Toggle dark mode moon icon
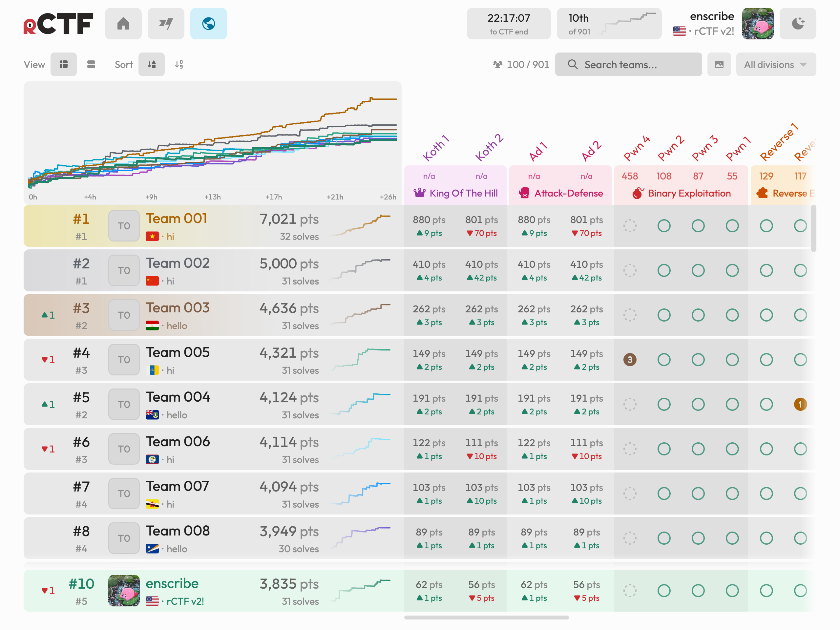The width and height of the screenshot is (840, 630). (797, 24)
